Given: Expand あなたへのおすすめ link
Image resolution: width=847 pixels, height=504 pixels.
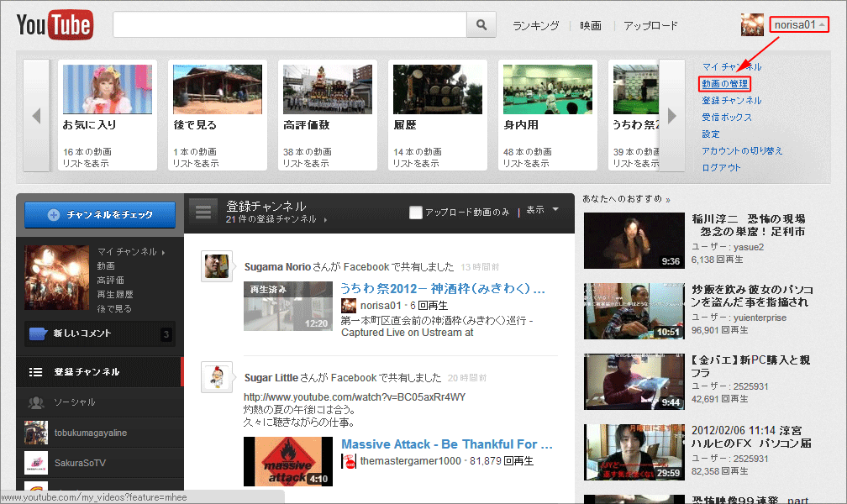Looking at the screenshot, I should tap(627, 199).
